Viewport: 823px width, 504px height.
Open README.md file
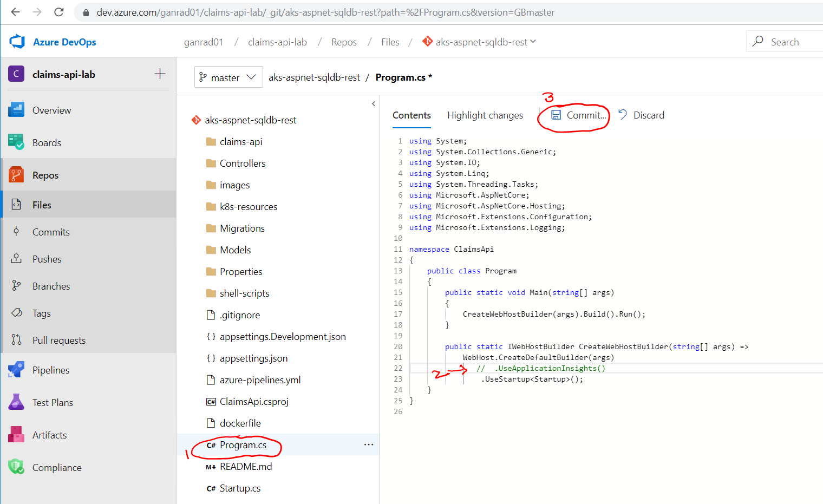pos(246,467)
